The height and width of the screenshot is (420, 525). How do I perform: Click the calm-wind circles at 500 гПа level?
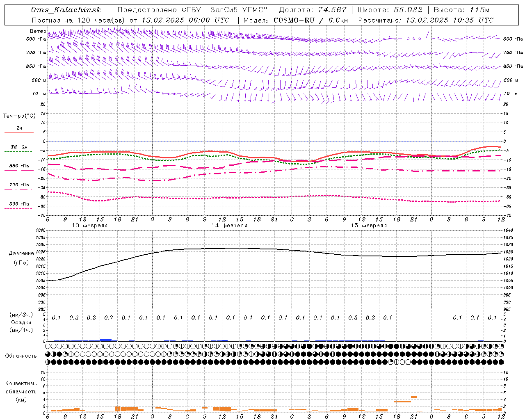point(414,39)
